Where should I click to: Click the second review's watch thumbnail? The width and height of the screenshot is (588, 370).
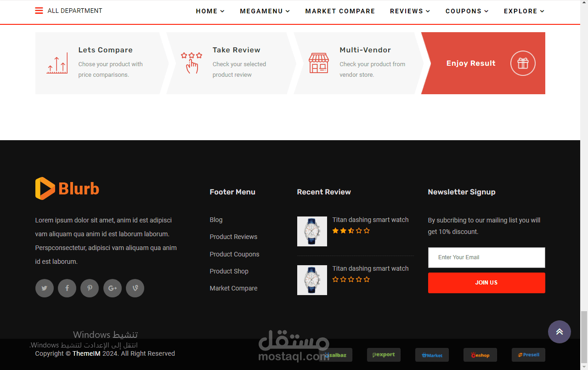tap(312, 280)
